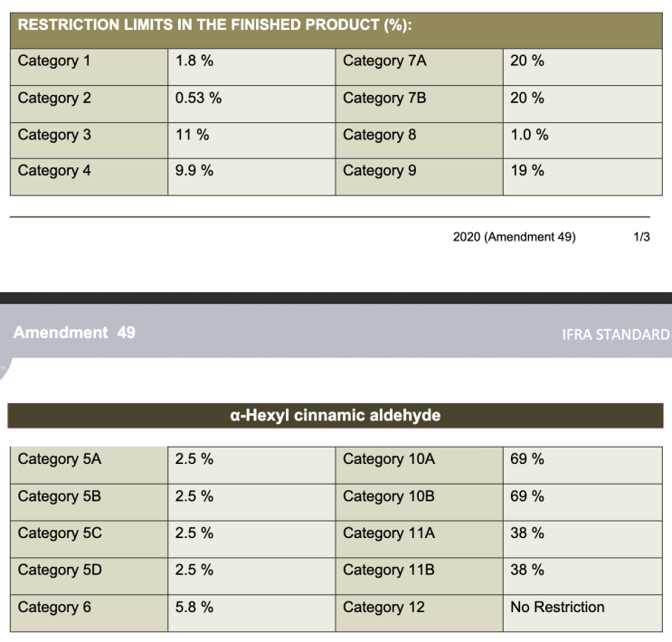Click the α-Hexyl cinnamic aldehyde title bar
672x642 pixels.
tap(336, 416)
